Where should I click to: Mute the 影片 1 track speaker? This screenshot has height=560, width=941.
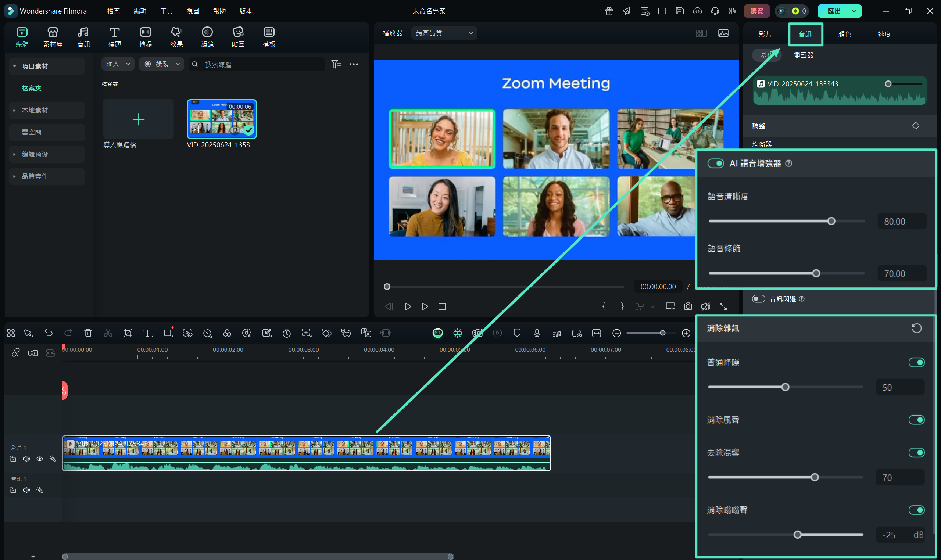tap(26, 459)
